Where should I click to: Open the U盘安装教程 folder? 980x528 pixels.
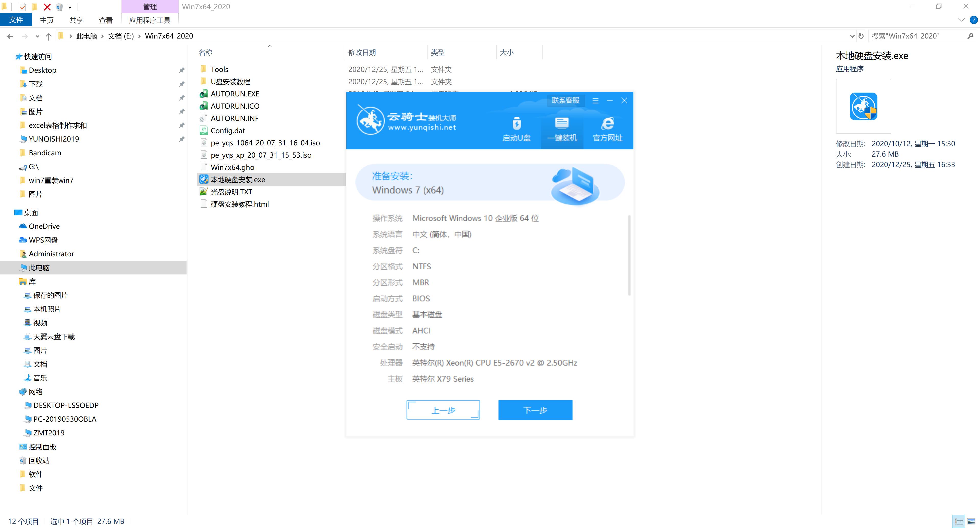click(x=231, y=81)
